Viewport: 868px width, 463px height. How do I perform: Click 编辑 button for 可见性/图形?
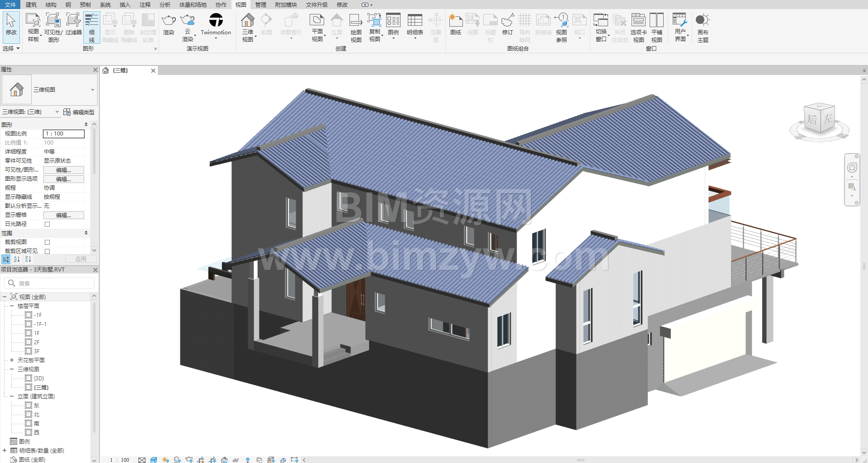(x=63, y=170)
